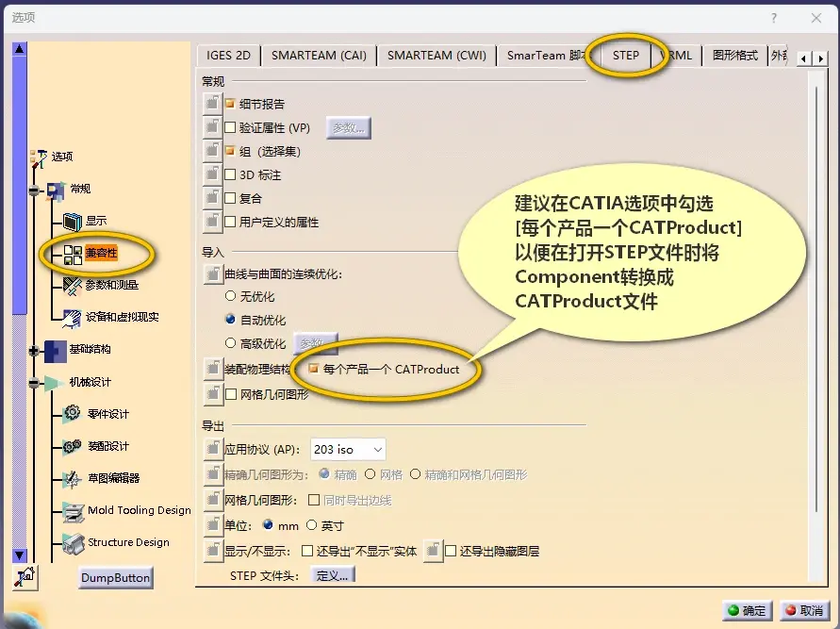Click the Mold Tooling Design icon
The image size is (840, 629).
[x=74, y=512]
